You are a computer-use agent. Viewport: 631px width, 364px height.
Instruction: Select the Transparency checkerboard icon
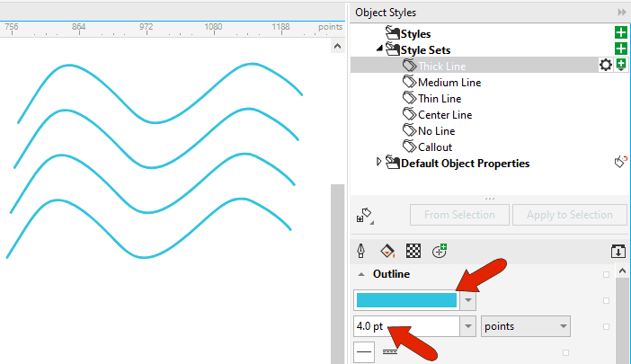(x=413, y=250)
